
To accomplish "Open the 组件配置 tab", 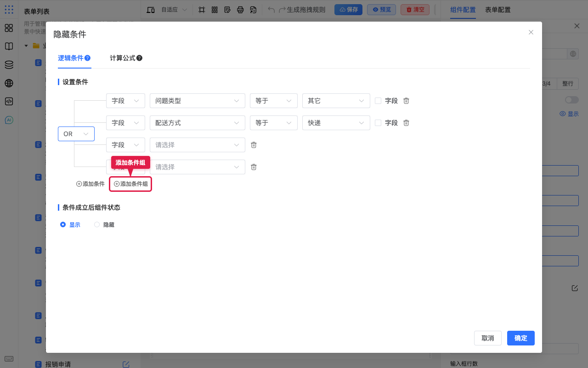I will coord(463,10).
